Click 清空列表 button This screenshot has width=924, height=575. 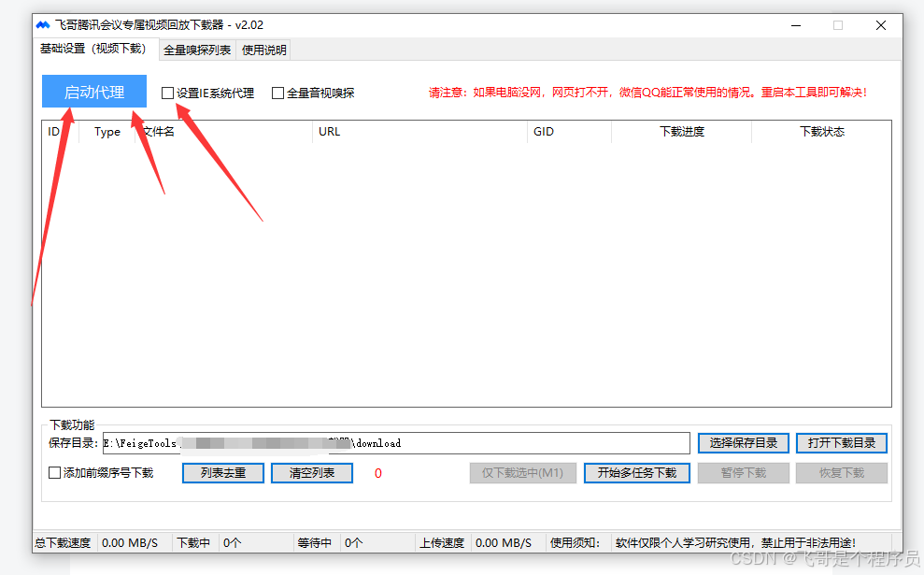[312, 473]
